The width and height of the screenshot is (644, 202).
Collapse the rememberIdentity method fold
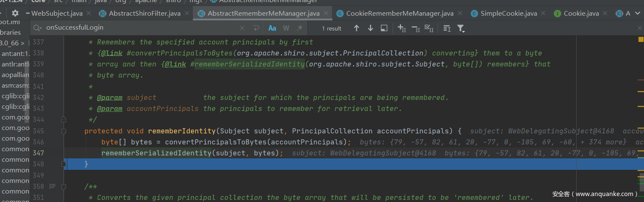tap(64, 131)
